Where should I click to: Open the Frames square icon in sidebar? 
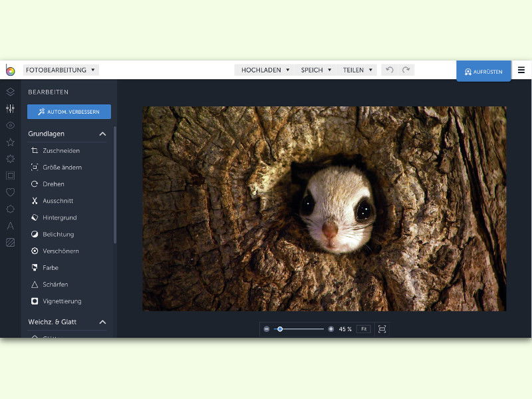point(11,176)
